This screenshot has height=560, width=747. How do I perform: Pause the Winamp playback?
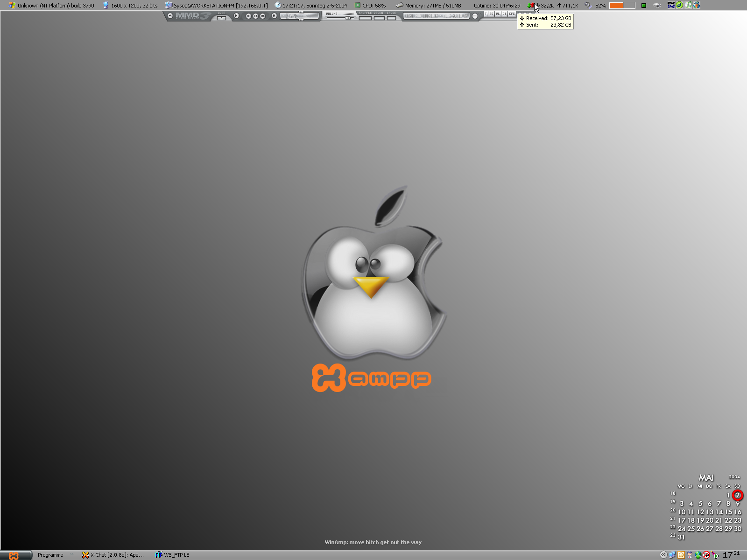[255, 16]
